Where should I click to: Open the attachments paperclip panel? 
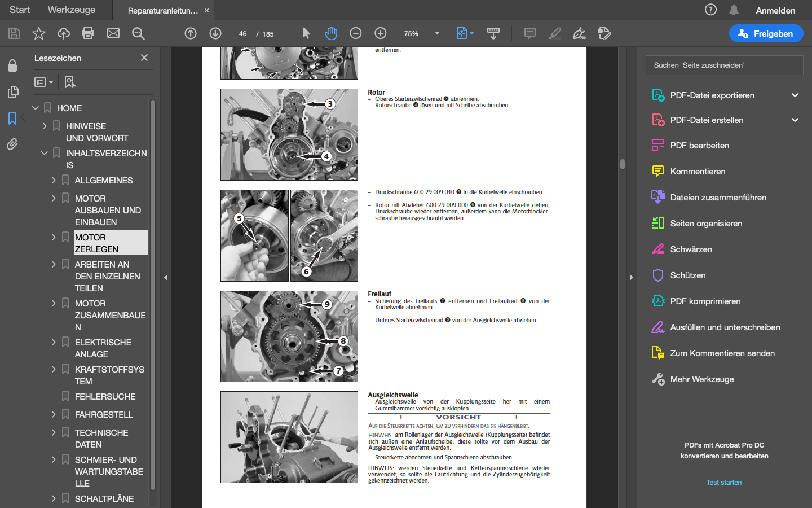point(12,144)
